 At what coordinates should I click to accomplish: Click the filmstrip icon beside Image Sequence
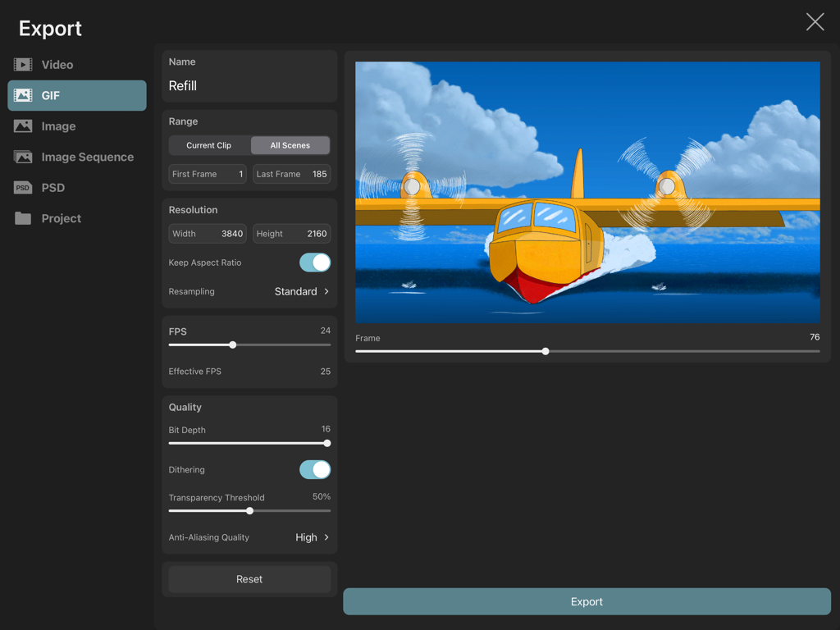coord(25,156)
